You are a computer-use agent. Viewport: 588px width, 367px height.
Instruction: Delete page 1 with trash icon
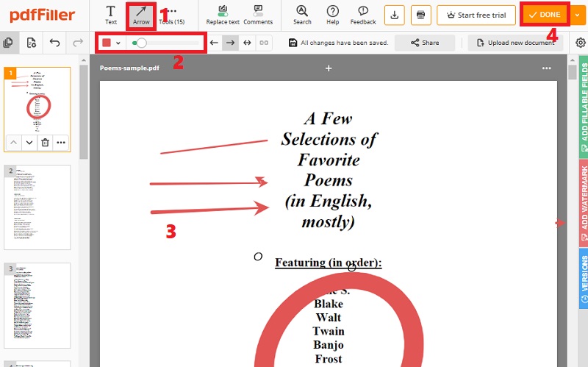tap(45, 143)
